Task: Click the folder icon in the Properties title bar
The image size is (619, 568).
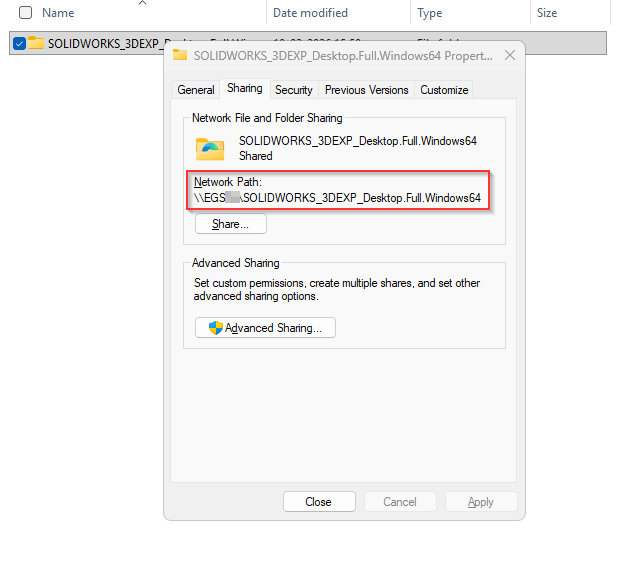Action: tap(180, 55)
